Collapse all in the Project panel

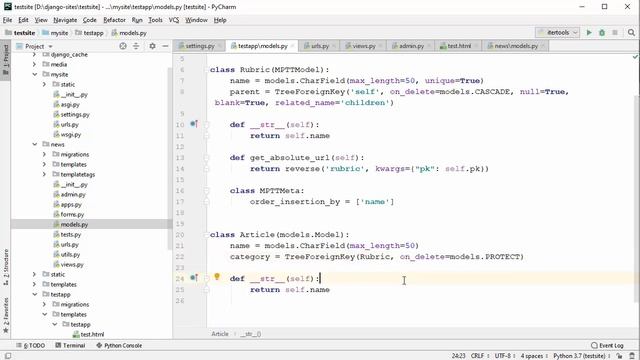pos(136,46)
